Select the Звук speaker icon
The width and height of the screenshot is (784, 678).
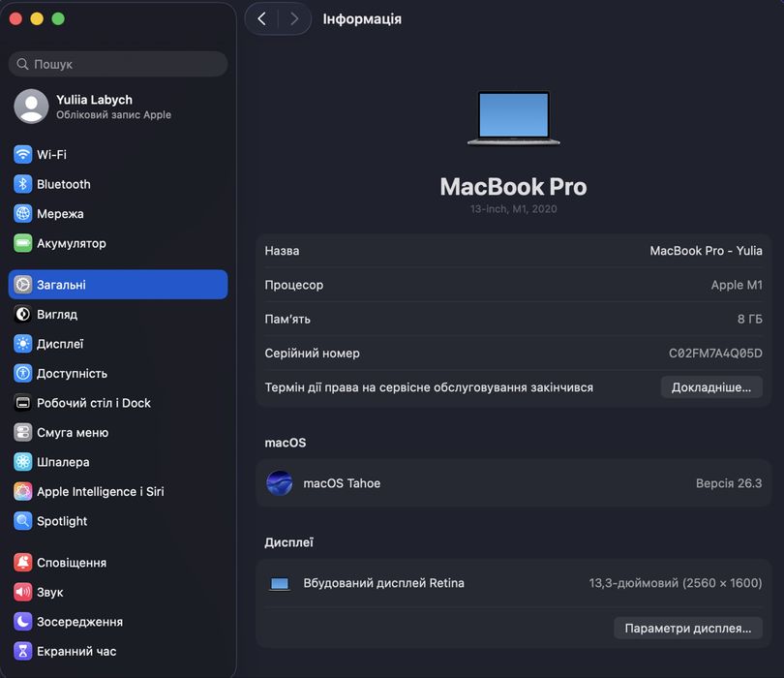(22, 592)
